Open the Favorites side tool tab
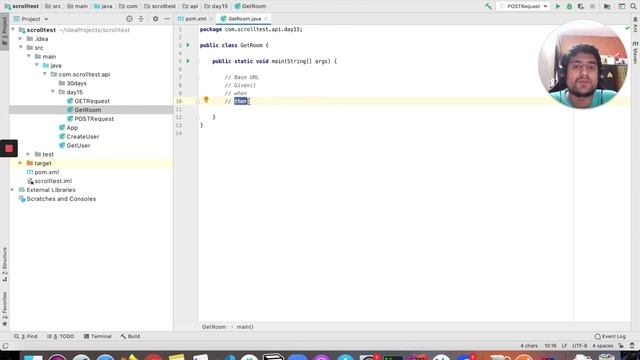Viewport: 640px width, 360px height. pos(4,309)
